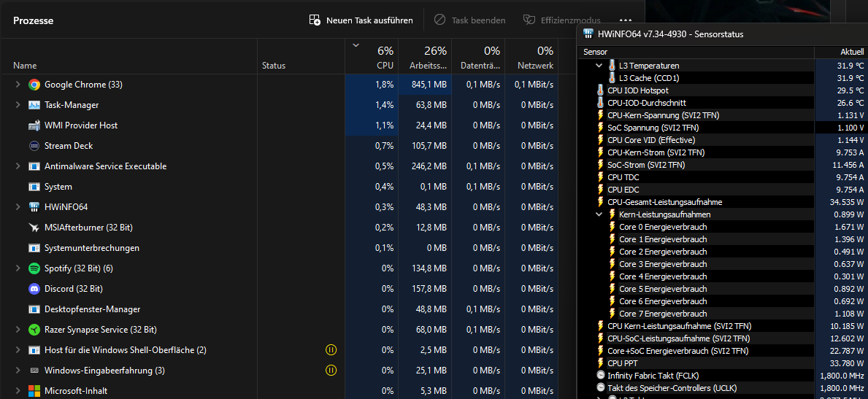This screenshot has width=868, height=399.
Task: Expand the HWiNFO64 process group
Action: click(18, 208)
